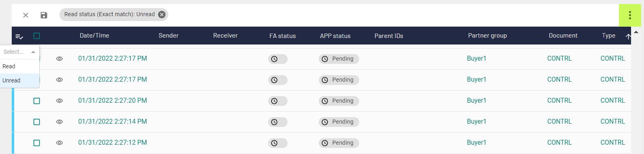
Task: Save the current filter with disk icon
Action: [44, 15]
